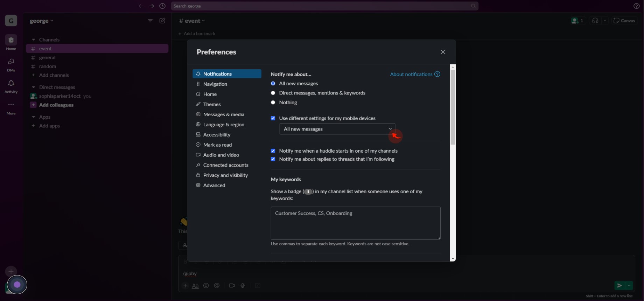
Task: Click Add a bookmark
Action: pyautogui.click(x=197, y=34)
